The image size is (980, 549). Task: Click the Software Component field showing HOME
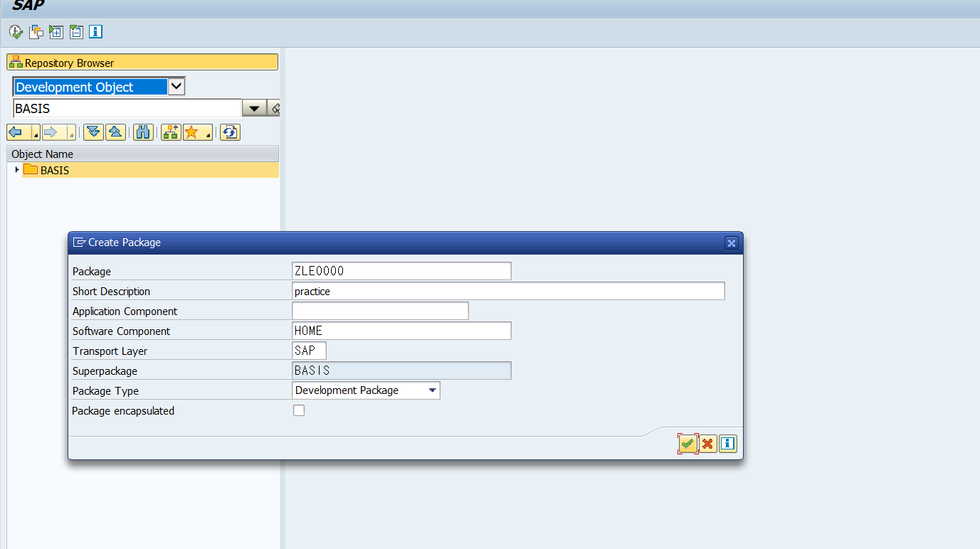click(x=401, y=331)
